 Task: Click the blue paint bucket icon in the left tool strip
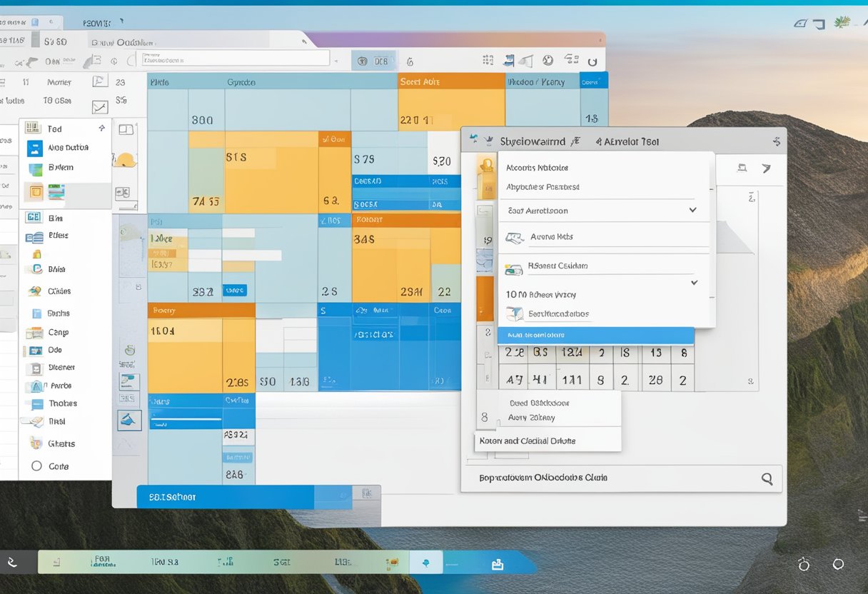point(129,421)
